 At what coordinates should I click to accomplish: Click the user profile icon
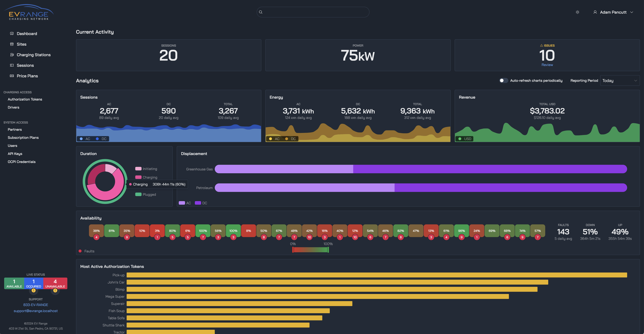[595, 12]
